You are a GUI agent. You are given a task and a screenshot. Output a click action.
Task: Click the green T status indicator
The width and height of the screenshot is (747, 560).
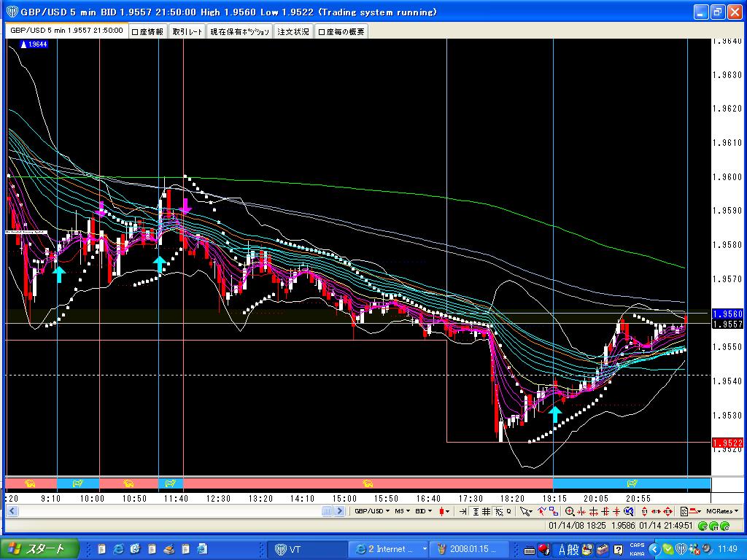pos(703,526)
